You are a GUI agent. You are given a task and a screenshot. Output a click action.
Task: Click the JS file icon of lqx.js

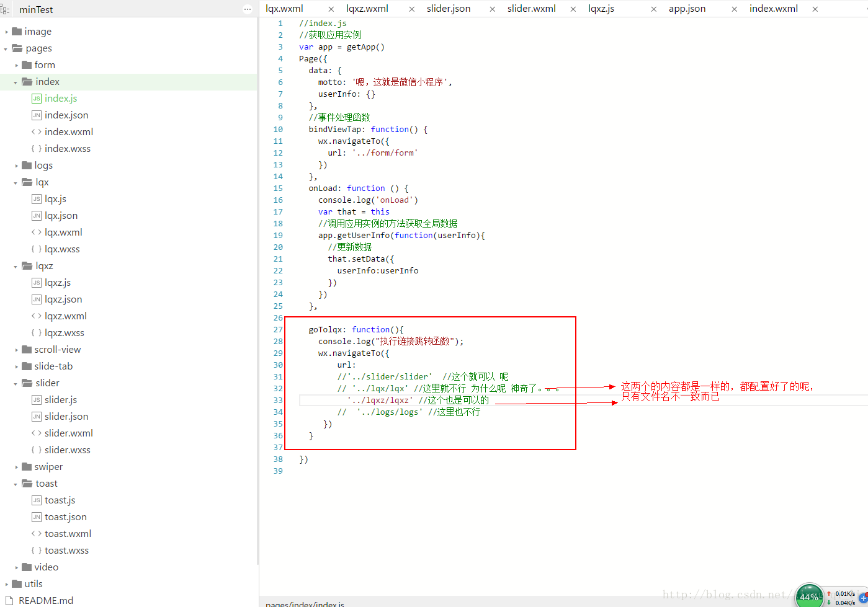(x=37, y=199)
